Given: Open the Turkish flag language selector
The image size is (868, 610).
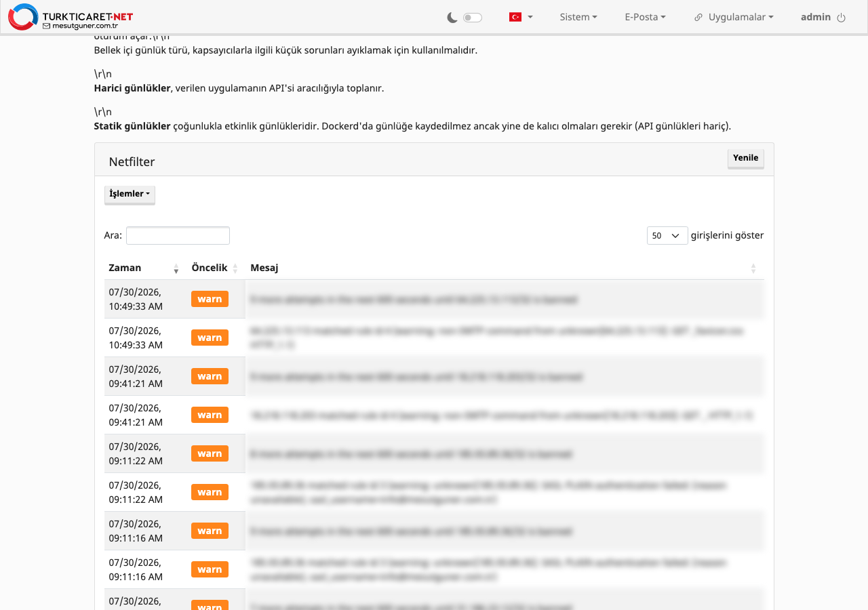Looking at the screenshot, I should tap(521, 17).
